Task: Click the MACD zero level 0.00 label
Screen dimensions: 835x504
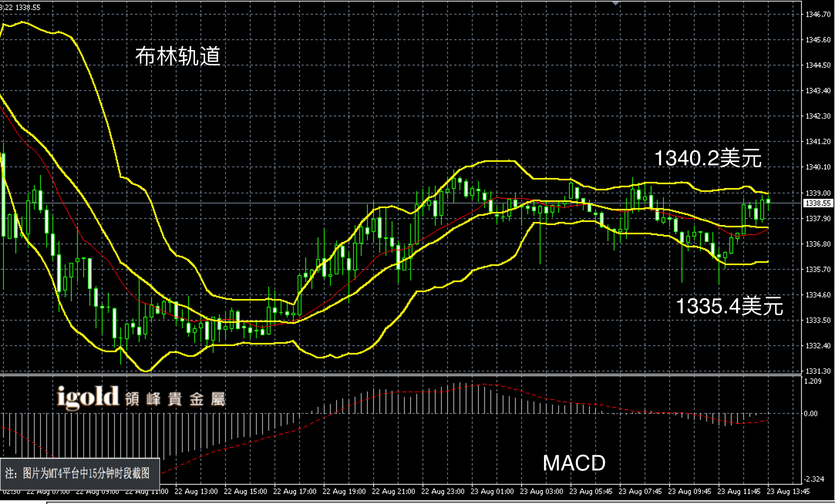Action: click(810, 413)
